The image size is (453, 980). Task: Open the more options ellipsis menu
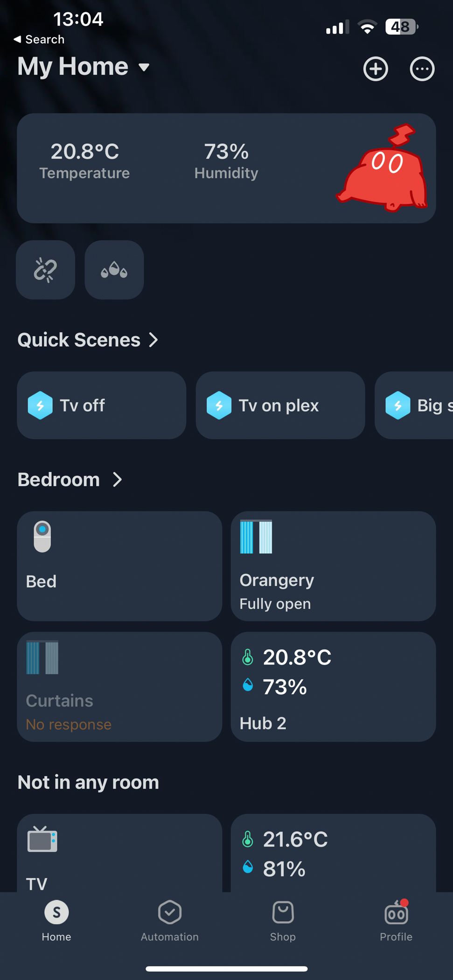[421, 69]
